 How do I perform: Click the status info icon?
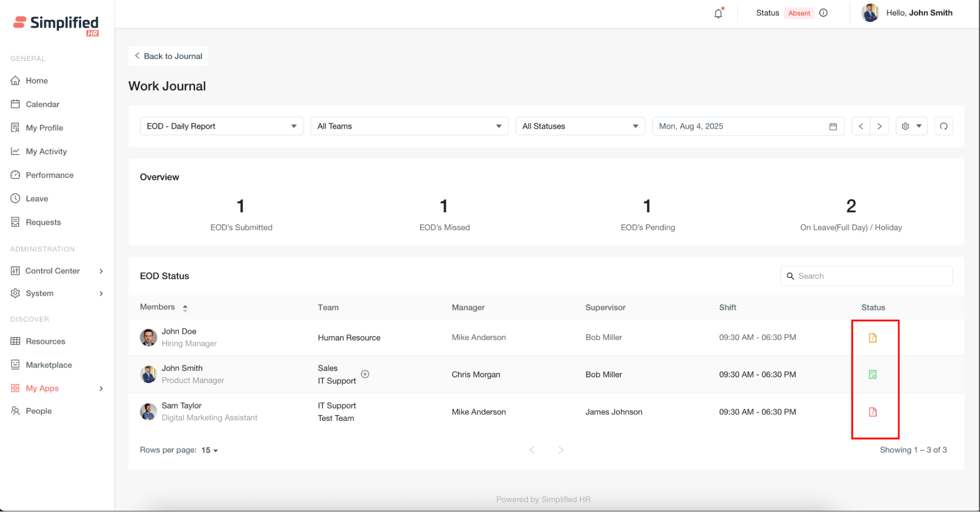824,13
